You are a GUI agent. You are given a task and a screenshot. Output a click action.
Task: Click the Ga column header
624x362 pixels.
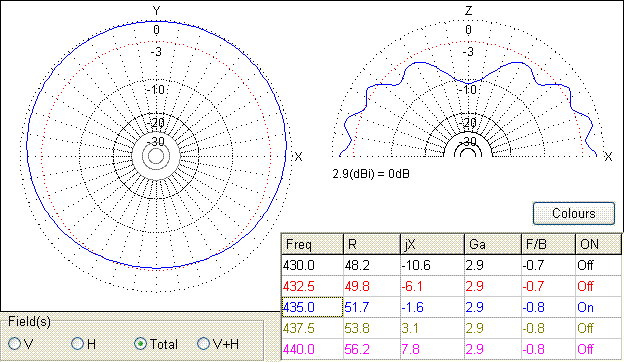coord(493,244)
